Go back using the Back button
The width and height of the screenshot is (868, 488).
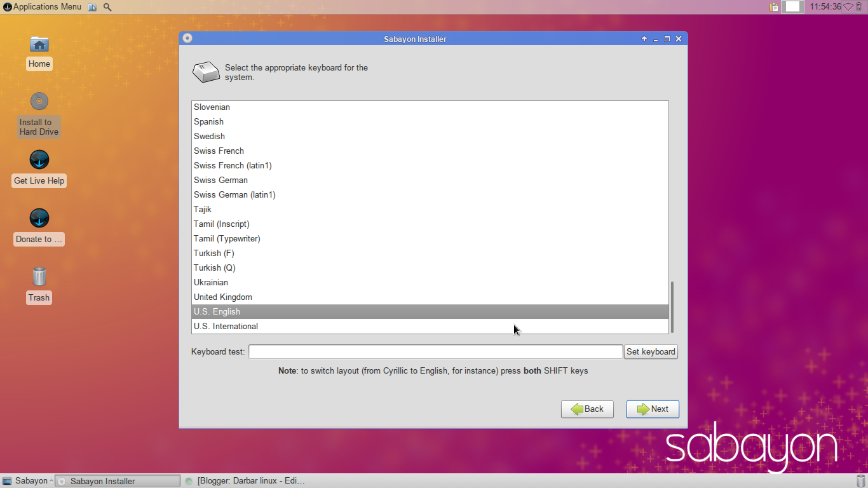click(587, 409)
